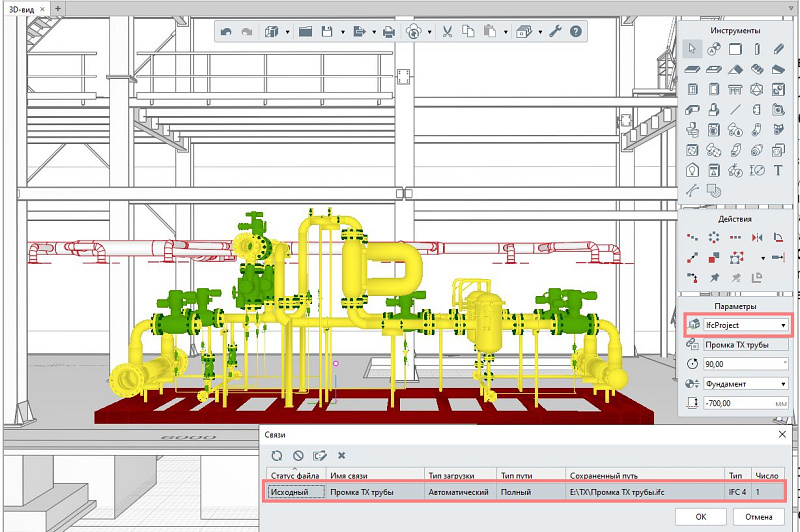Switch to the 3D-вид tab
Screen dimensions: 800x532
click(x=23, y=7)
